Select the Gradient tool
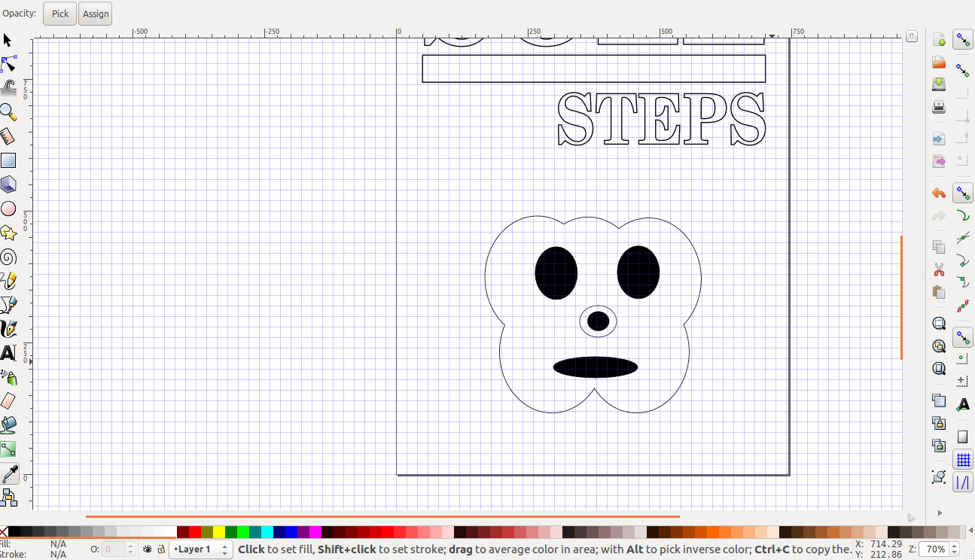Viewport: 975px width, 560px height. tap(8, 449)
